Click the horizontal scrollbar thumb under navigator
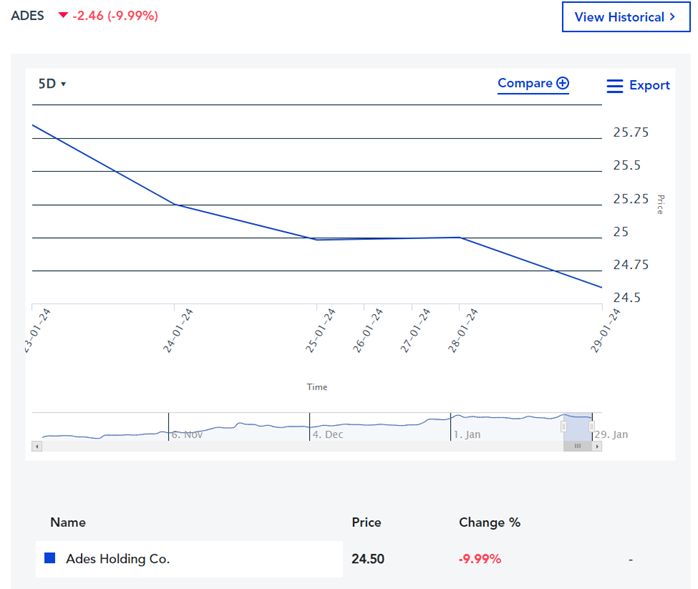This screenshot has width=698, height=589. (577, 446)
